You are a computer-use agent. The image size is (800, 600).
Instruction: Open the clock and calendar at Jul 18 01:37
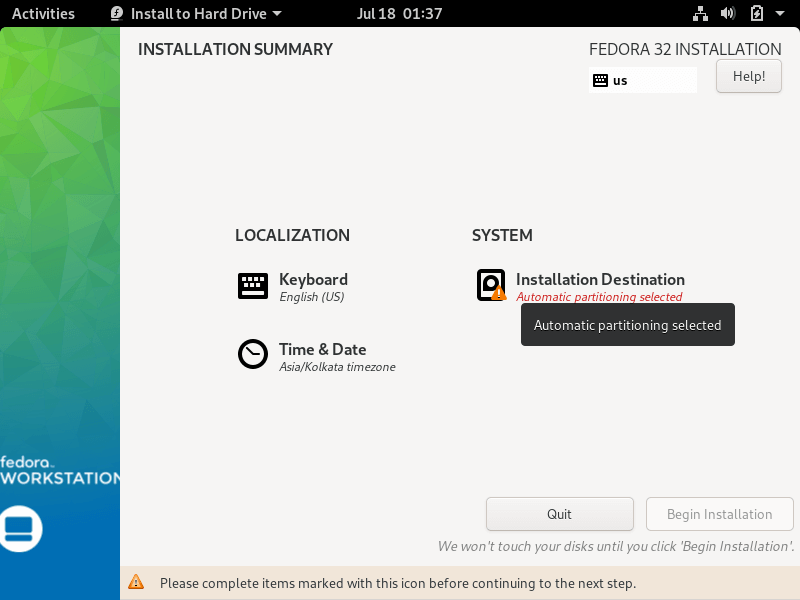pos(399,13)
